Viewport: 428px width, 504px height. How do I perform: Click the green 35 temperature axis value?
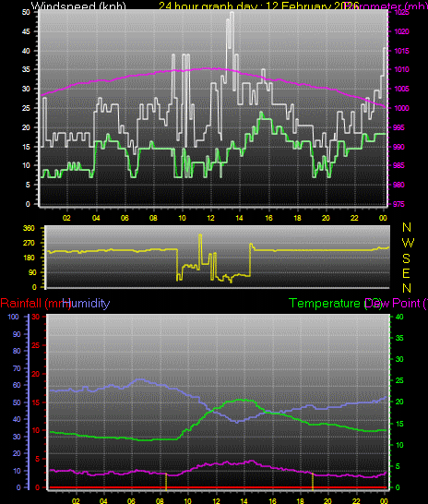click(x=399, y=338)
